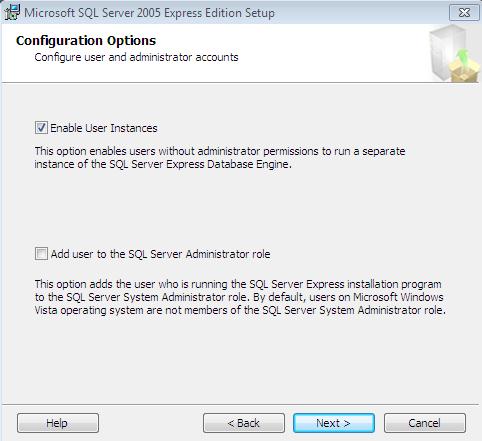Proceed with the 'Next >' button
The height and width of the screenshot is (441, 482).
coord(334,423)
